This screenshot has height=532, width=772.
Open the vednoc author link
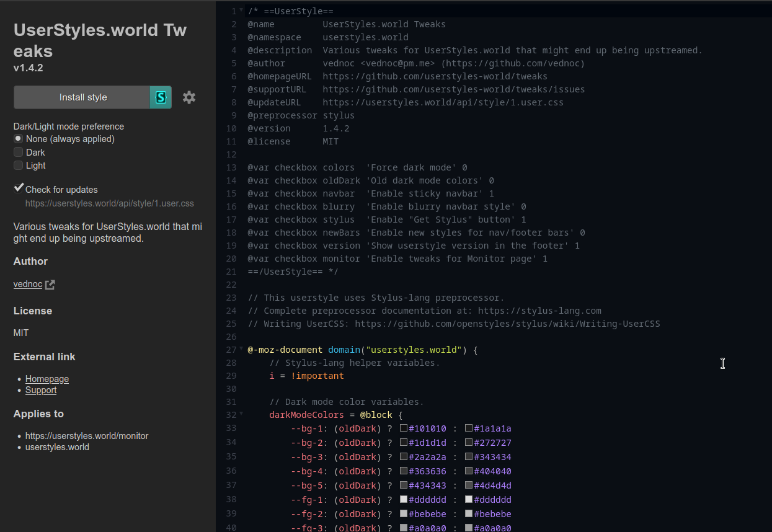pyautogui.click(x=27, y=284)
